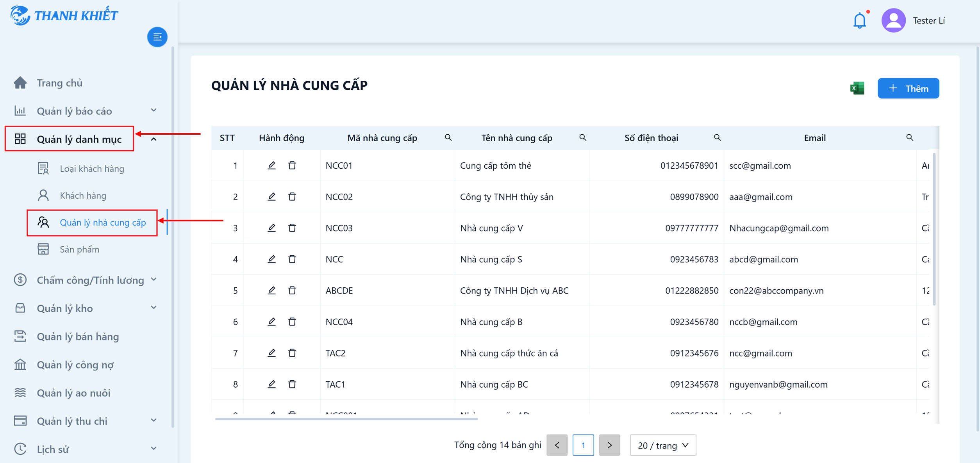Delete supplier NCC03 row
980x463 pixels.
coord(292,228)
